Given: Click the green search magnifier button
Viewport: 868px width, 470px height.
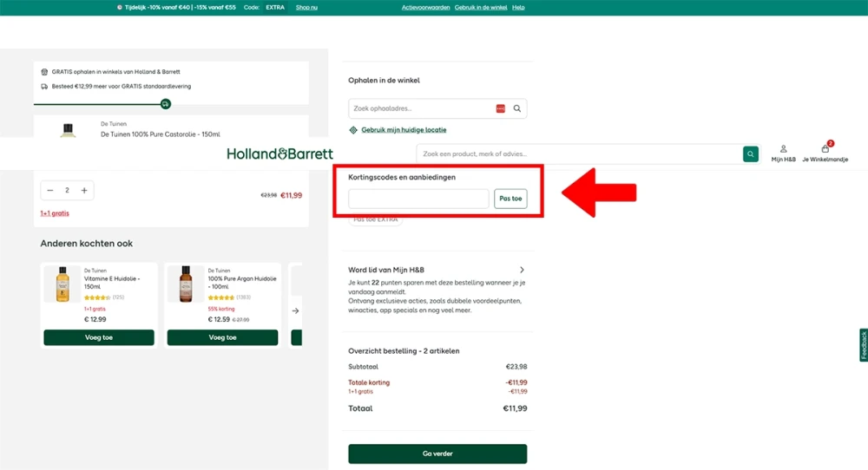Looking at the screenshot, I should coord(750,154).
